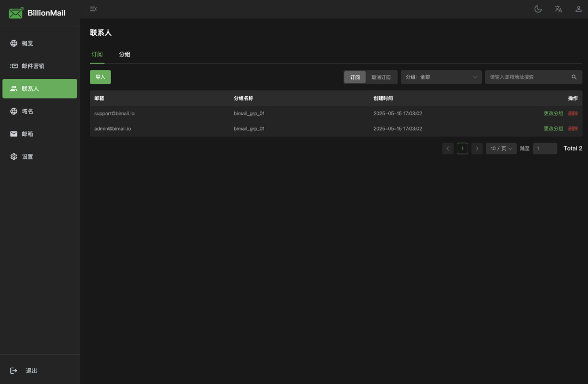Image resolution: width=588 pixels, height=384 pixels.
Task: Click page number 1 button
Action: pyautogui.click(x=462, y=148)
